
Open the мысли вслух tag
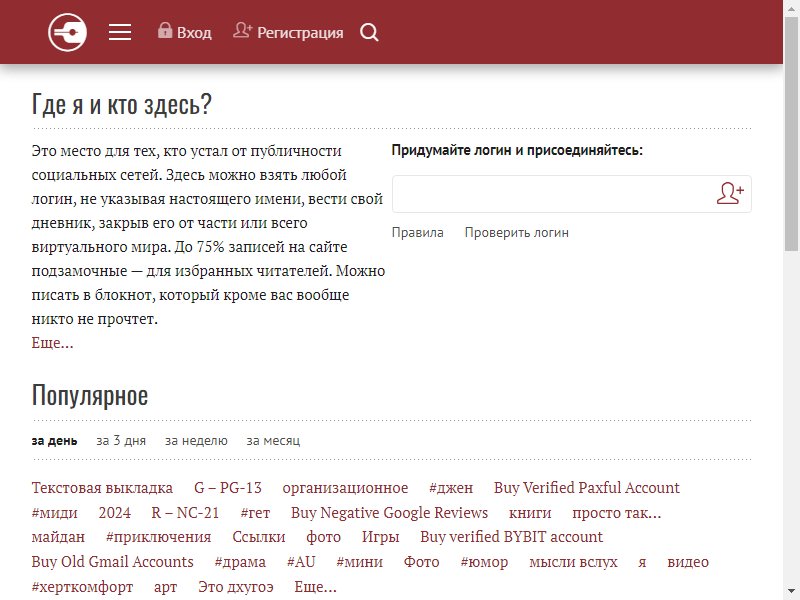(x=573, y=562)
